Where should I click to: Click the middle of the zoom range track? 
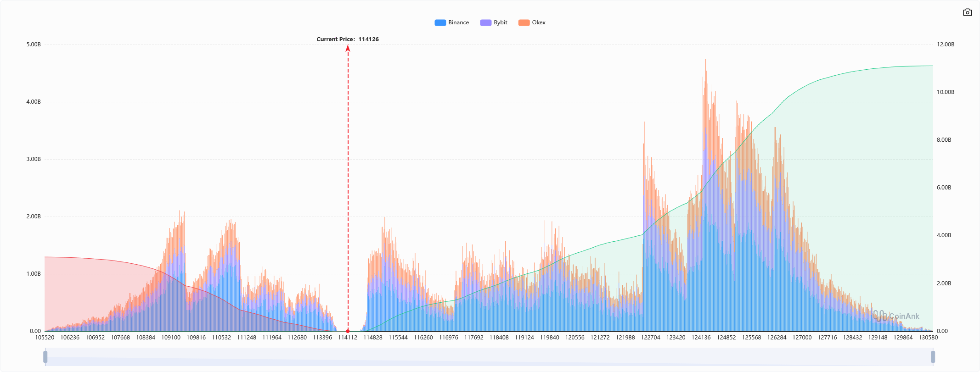(x=489, y=356)
